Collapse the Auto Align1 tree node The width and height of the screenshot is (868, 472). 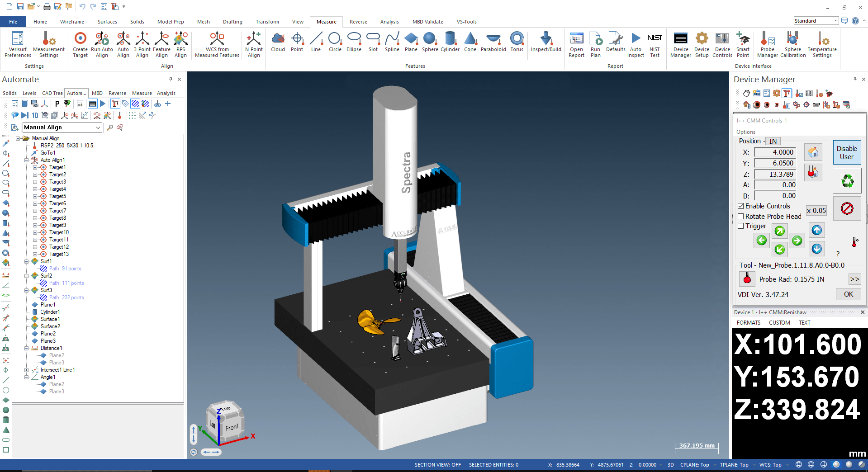point(27,160)
